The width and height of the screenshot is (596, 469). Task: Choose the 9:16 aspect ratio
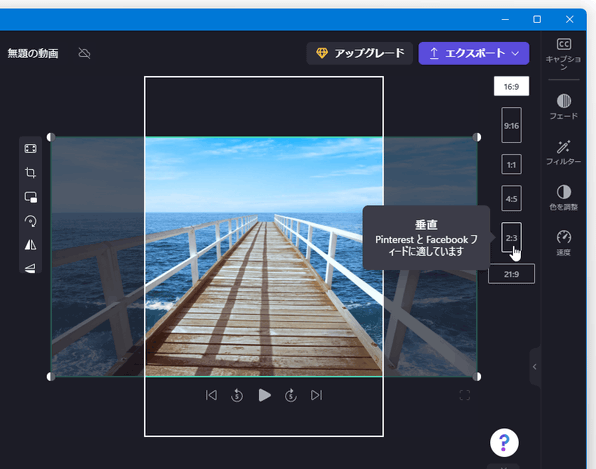coord(511,125)
